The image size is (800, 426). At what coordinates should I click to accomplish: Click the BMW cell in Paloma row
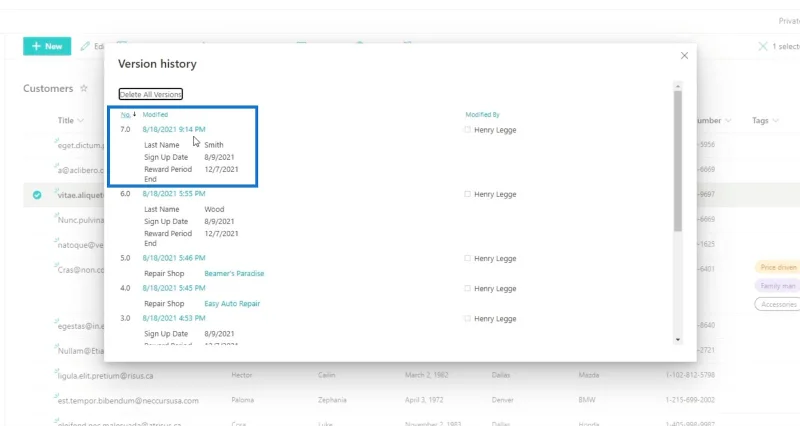coord(587,400)
